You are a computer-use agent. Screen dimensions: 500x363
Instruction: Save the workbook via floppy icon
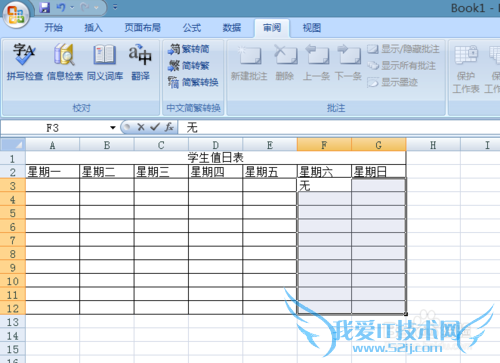click(45, 7)
